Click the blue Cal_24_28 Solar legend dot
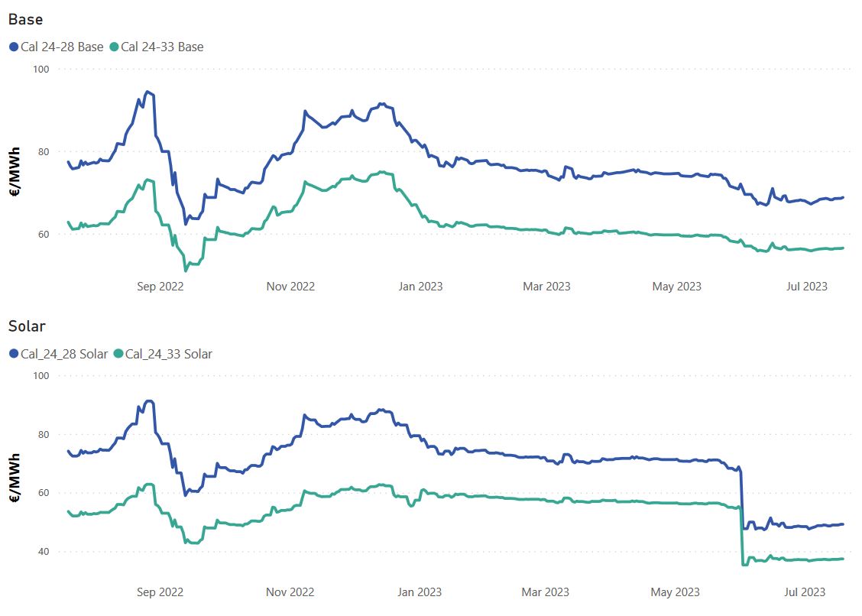Image resolution: width=862 pixels, height=616 pixels. pyautogui.click(x=14, y=354)
